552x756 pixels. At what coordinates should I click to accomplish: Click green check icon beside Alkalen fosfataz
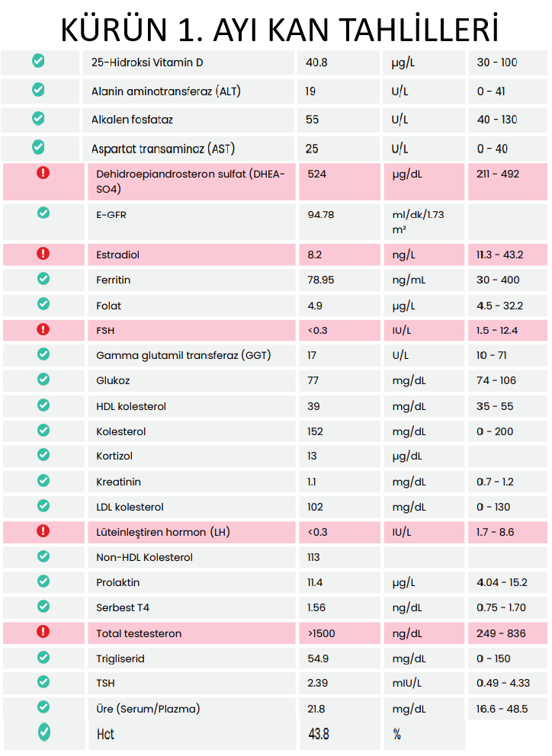tap(38, 119)
